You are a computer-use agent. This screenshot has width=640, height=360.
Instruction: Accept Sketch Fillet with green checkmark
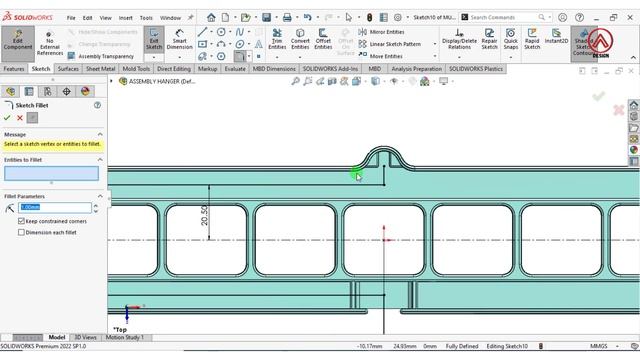[x=7, y=118]
